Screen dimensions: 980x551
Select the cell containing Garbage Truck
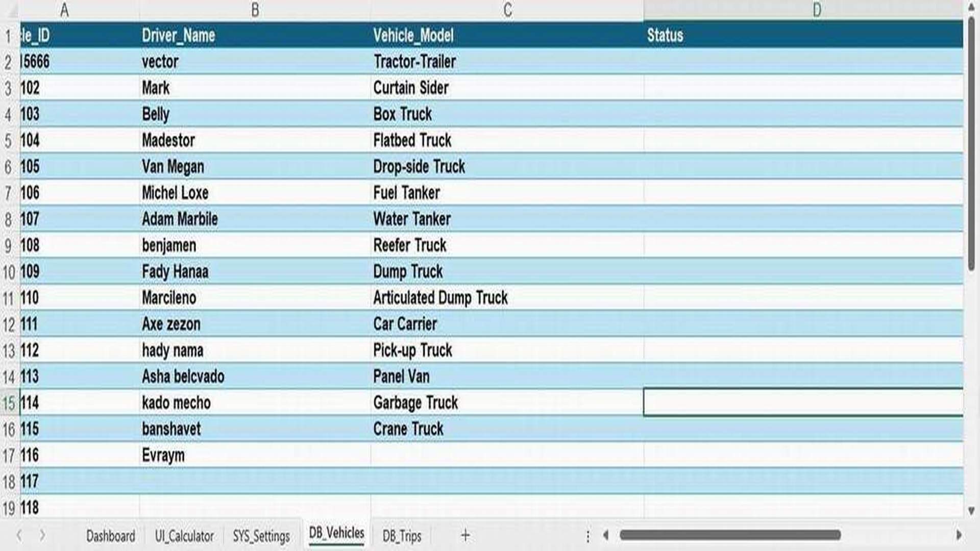[507, 403]
